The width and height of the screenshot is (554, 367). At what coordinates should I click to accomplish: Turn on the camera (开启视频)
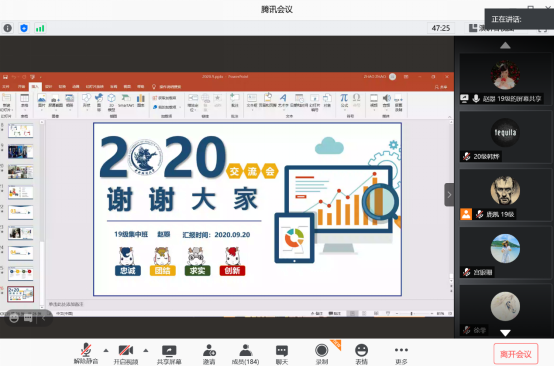(126, 354)
